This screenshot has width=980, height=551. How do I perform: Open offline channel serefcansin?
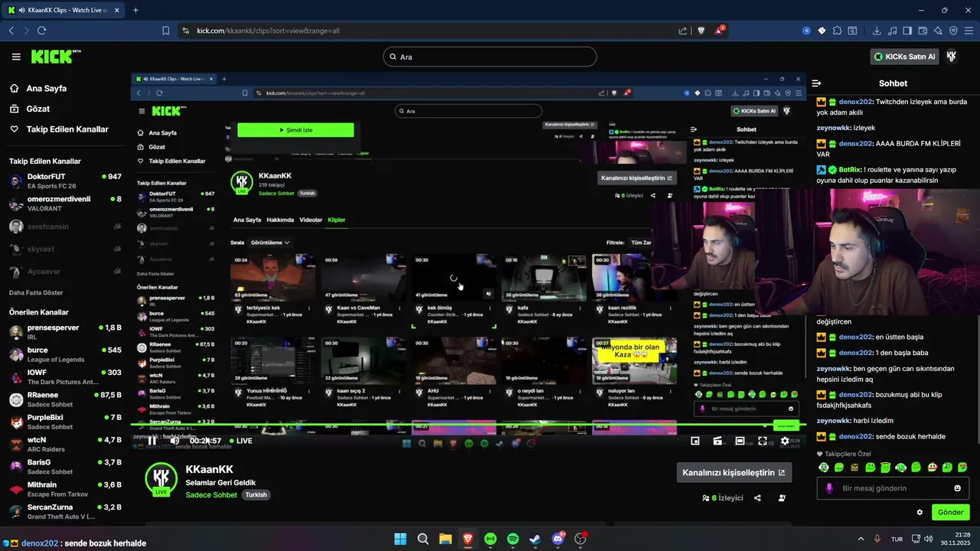pyautogui.click(x=64, y=227)
